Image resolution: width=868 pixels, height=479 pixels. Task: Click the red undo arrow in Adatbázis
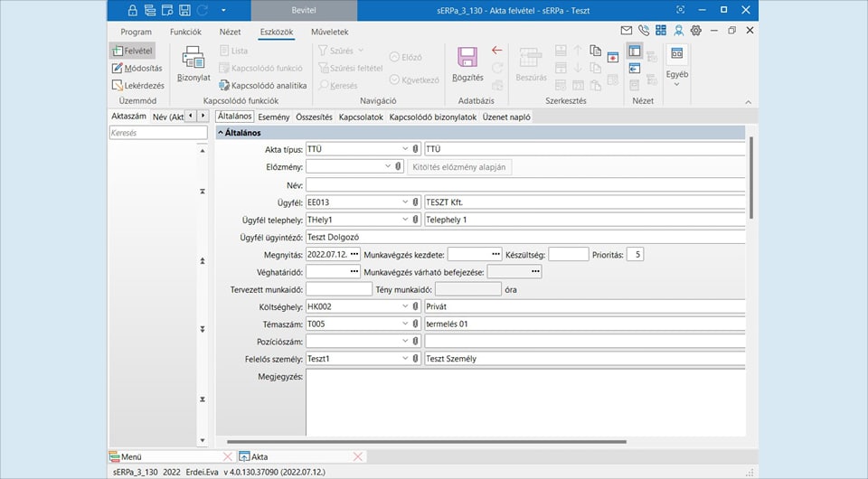[496, 51]
